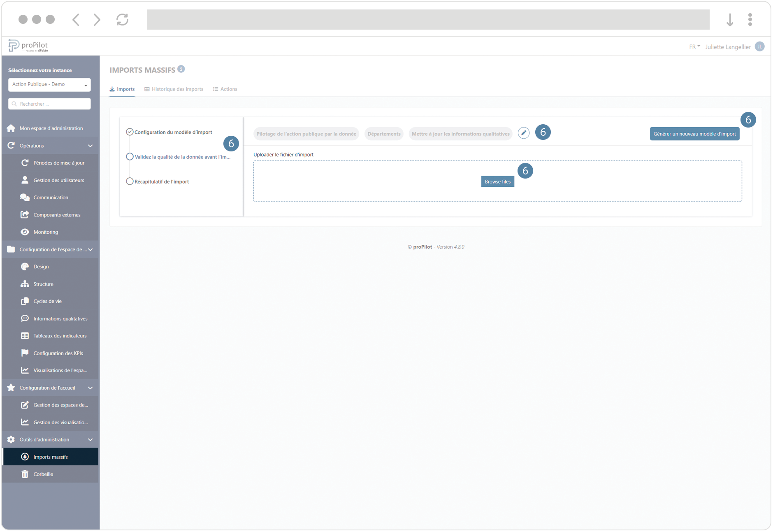
Task: Click the Browse files button
Action: coord(497,181)
